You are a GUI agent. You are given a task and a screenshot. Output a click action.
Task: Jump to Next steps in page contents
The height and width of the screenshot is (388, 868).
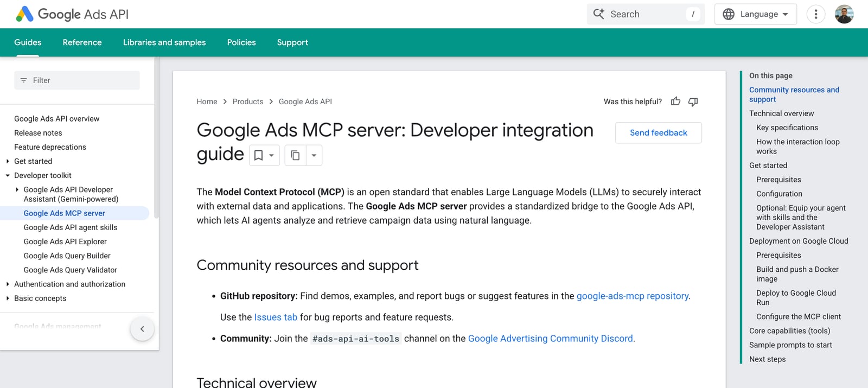click(768, 359)
